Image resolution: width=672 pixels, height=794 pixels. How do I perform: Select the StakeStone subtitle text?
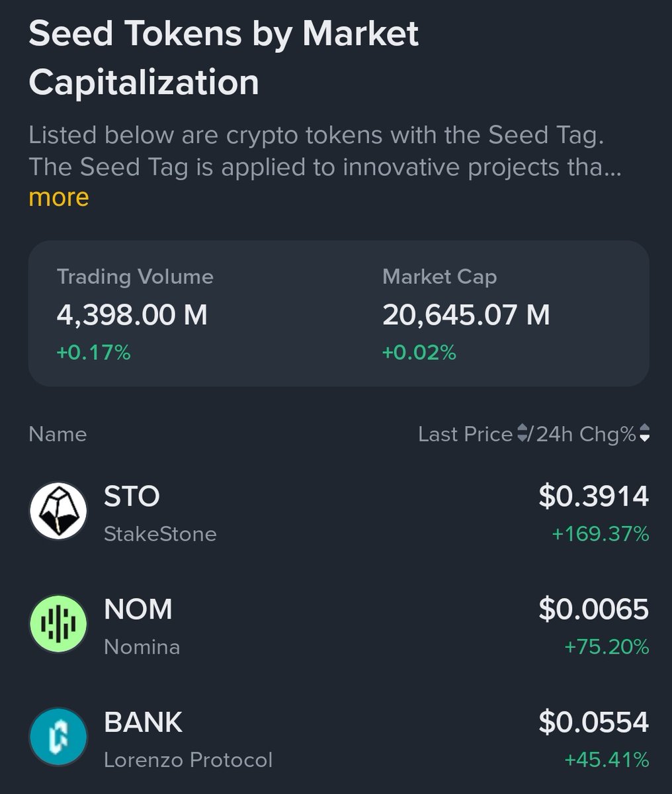point(160,534)
